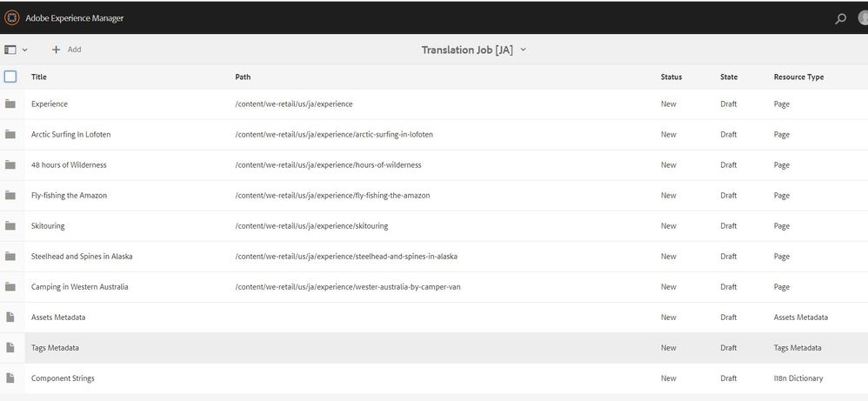Click the document icon beside Component Strings
868x401 pixels.
coord(10,378)
